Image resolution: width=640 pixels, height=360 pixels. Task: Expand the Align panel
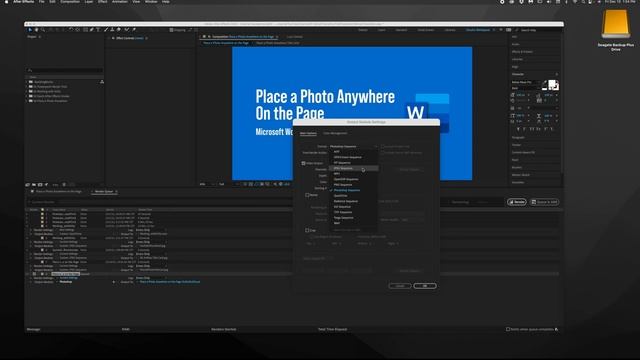click(515, 67)
